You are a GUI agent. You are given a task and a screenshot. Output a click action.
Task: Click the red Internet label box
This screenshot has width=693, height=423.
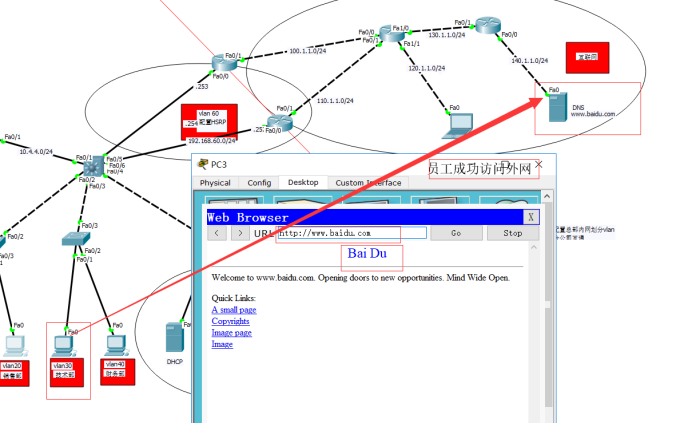(x=587, y=57)
